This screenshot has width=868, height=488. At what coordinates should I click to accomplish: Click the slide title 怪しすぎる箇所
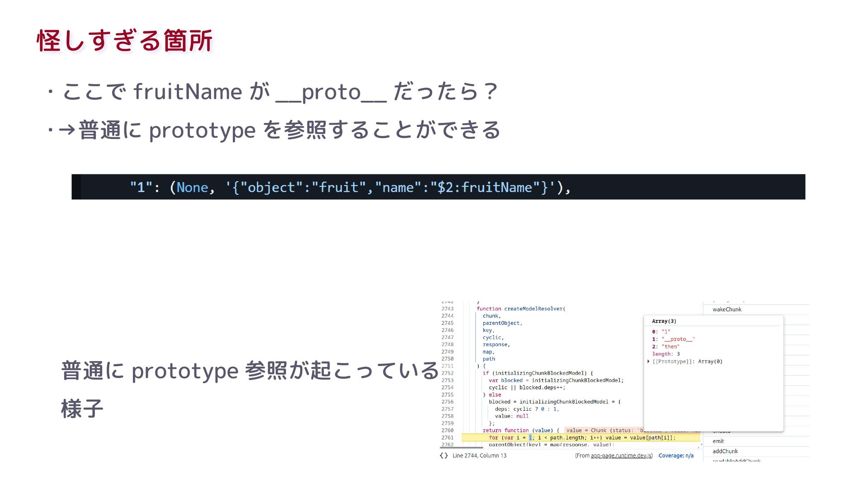coord(125,41)
